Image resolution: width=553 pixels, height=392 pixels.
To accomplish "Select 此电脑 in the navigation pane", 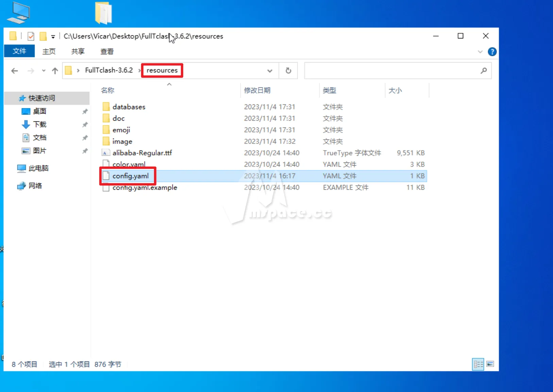I will (x=38, y=168).
